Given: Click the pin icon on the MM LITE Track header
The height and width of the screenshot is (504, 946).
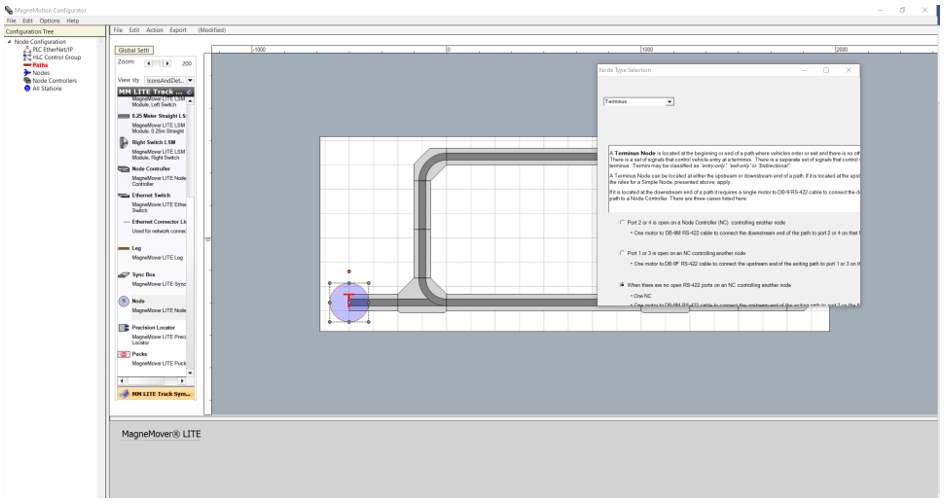Looking at the screenshot, I should click(189, 92).
